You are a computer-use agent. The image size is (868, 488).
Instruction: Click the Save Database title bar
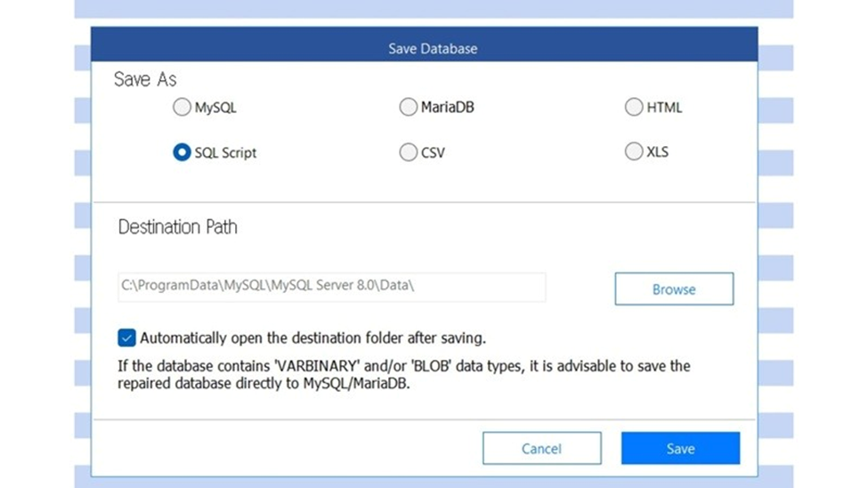pyautogui.click(x=424, y=48)
